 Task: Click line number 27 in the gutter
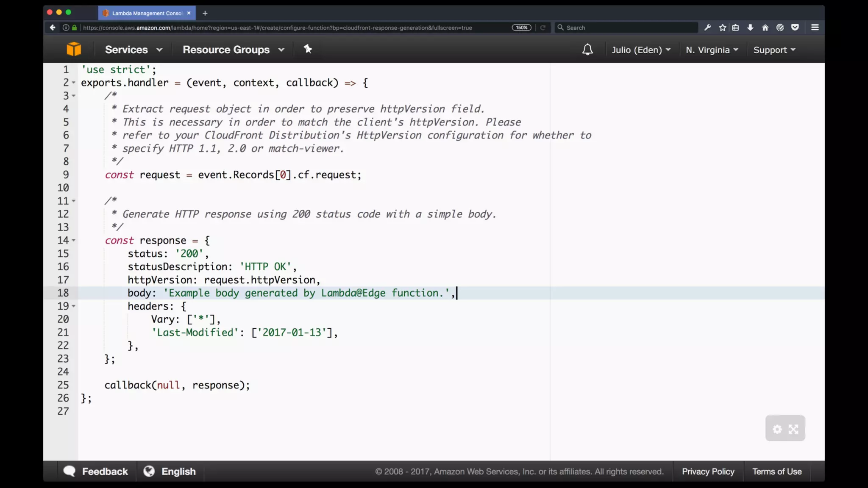point(63,411)
